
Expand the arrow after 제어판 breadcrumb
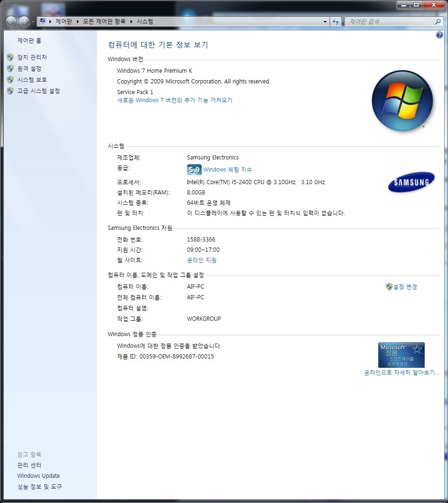pos(77,21)
